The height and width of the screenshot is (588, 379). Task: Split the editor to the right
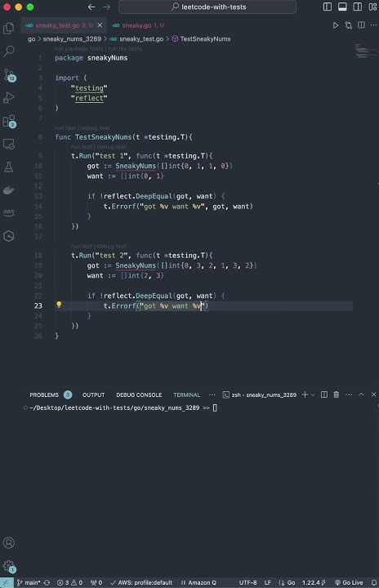point(361,25)
